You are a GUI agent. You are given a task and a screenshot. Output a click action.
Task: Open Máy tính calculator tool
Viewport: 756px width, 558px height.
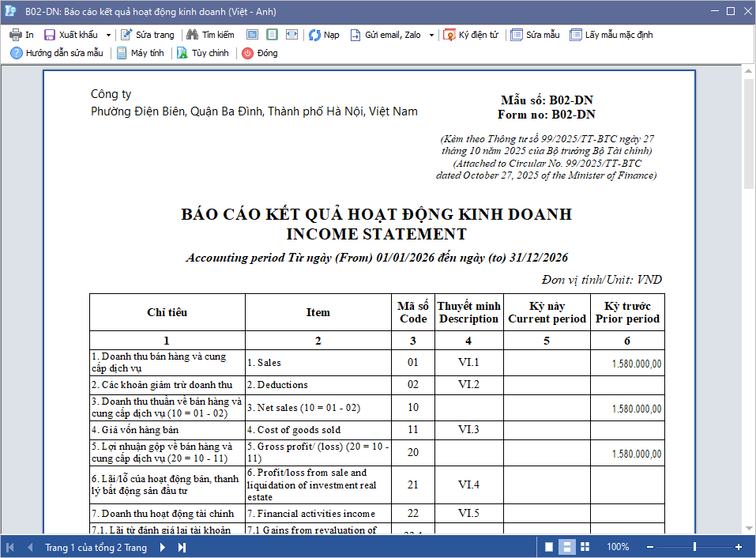click(x=141, y=53)
